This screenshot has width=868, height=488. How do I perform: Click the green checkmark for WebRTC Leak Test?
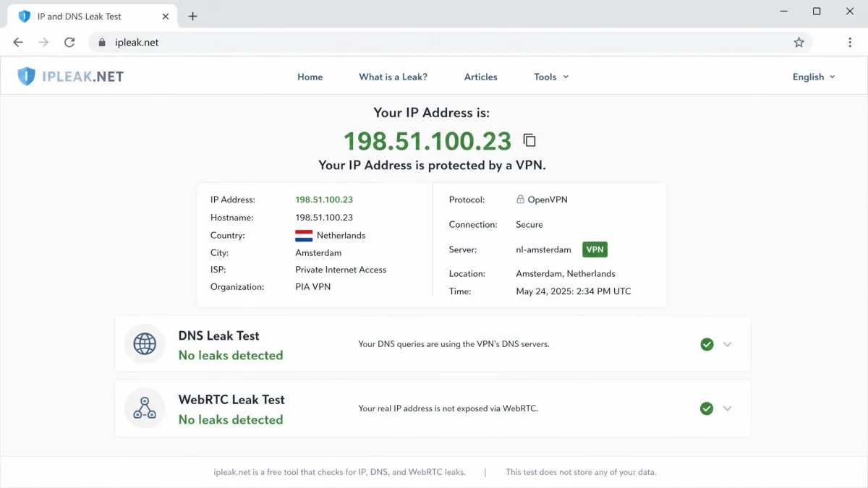click(707, 408)
